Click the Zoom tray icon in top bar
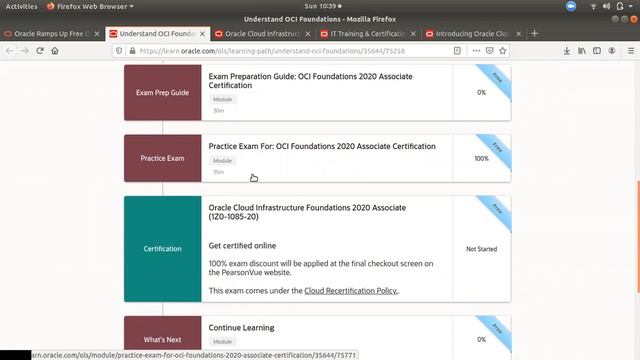 pyautogui.click(x=571, y=6)
